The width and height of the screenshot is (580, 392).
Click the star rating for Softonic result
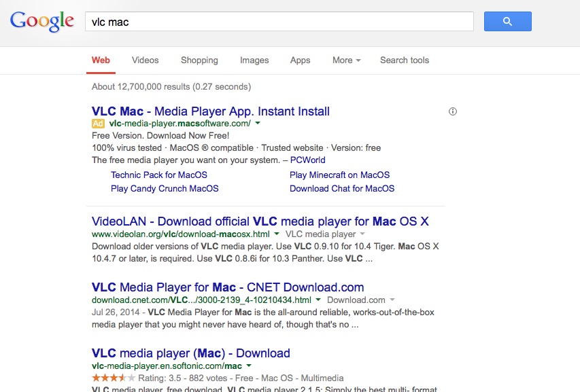[x=114, y=378]
